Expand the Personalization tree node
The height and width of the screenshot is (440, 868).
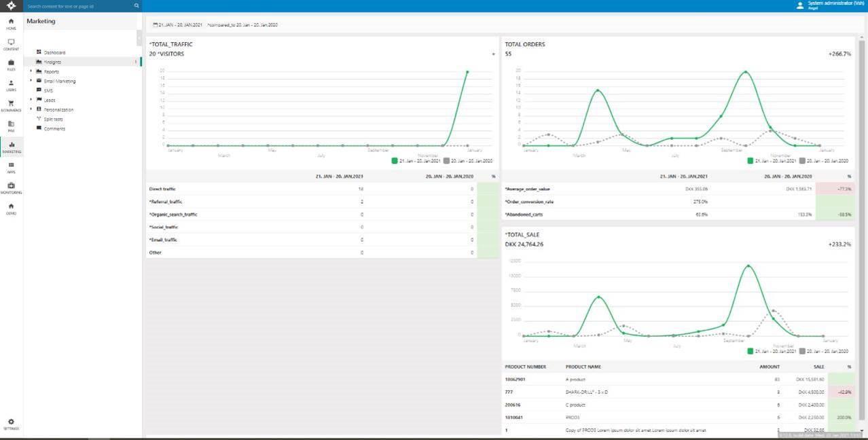[31, 109]
